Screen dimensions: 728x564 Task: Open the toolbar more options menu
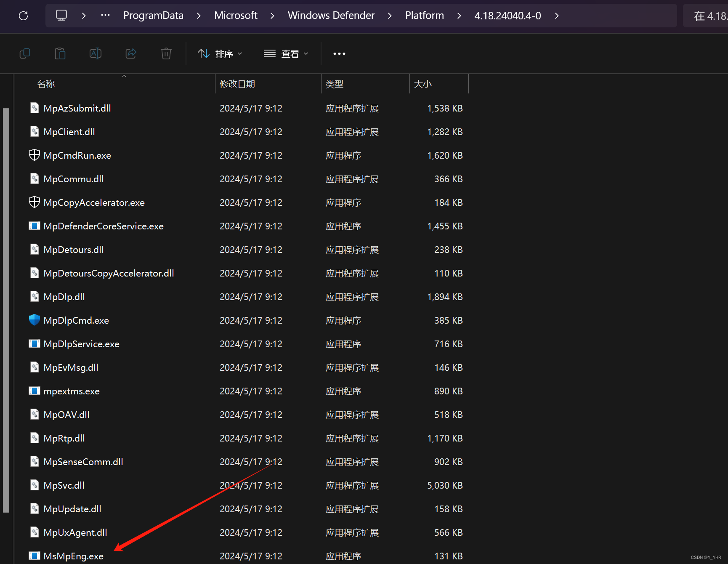[x=339, y=53]
